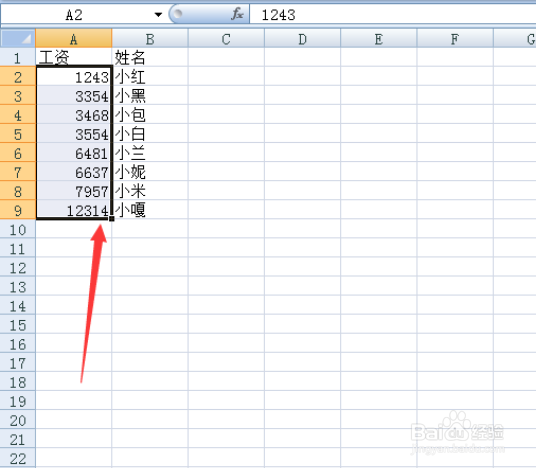Select row 20 header
Screen dimensions: 536x468
(x=18, y=419)
